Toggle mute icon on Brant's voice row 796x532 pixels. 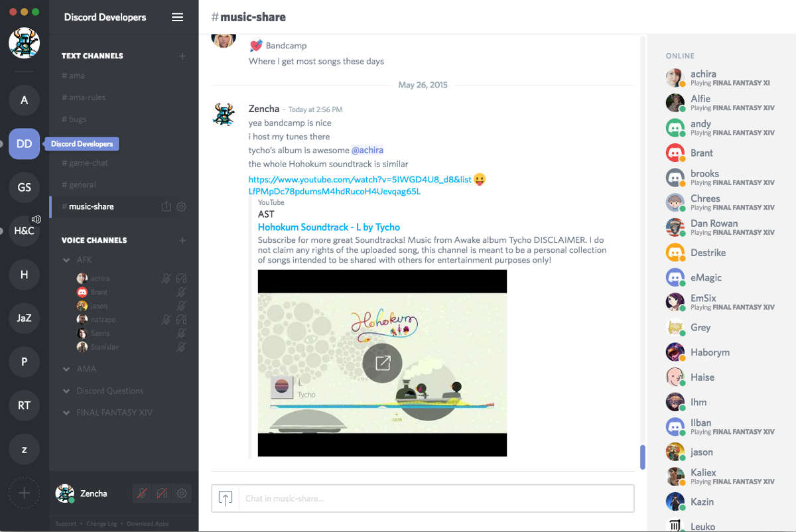181,293
